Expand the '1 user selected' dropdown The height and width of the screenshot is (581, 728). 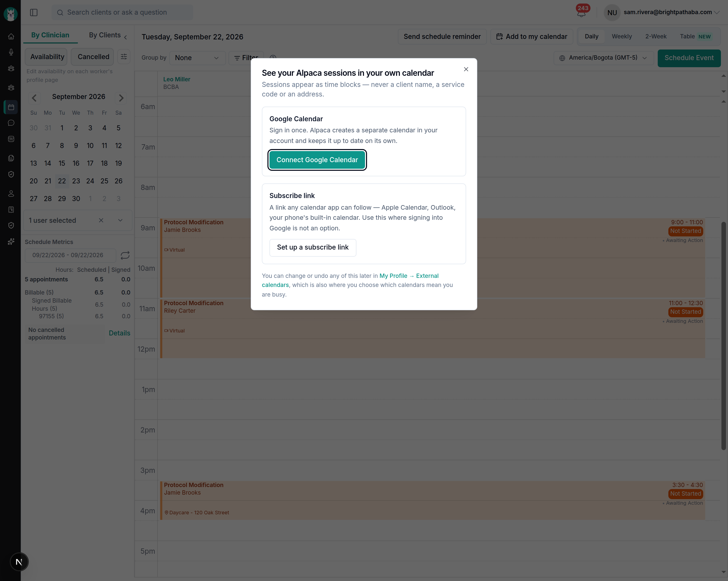[x=120, y=220]
